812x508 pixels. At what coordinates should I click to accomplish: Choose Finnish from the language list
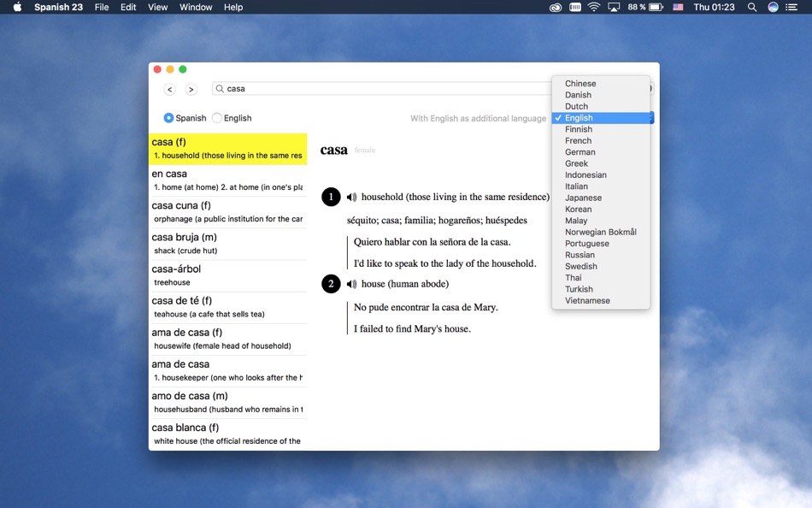click(601, 129)
